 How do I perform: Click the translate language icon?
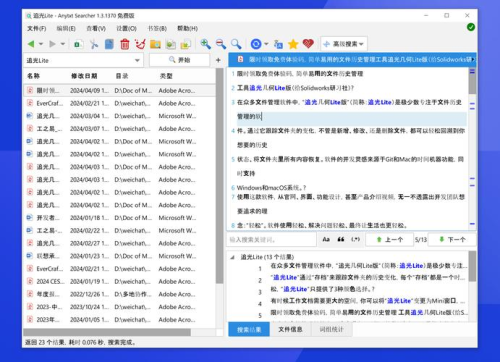pos(278,44)
